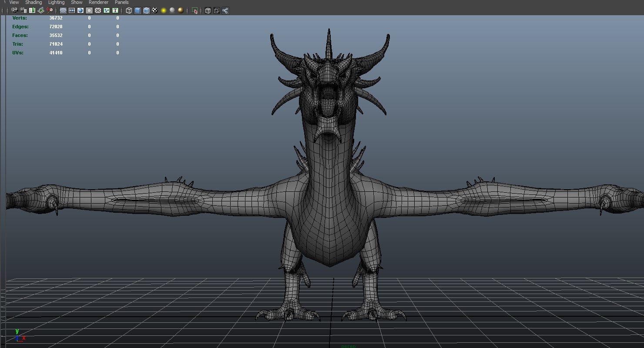Click the Use All Lights icon
The width and height of the screenshot is (644, 348).
point(164,10)
